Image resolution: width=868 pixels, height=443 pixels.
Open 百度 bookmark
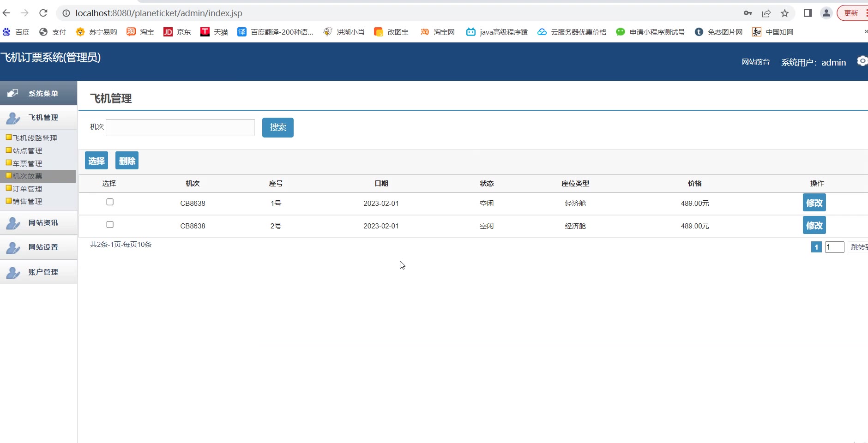coord(16,32)
